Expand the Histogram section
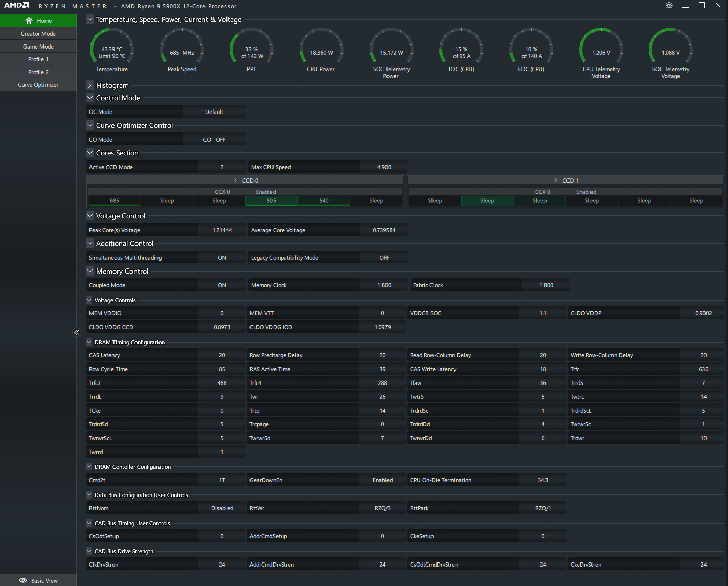The height and width of the screenshot is (586, 728). (90, 85)
